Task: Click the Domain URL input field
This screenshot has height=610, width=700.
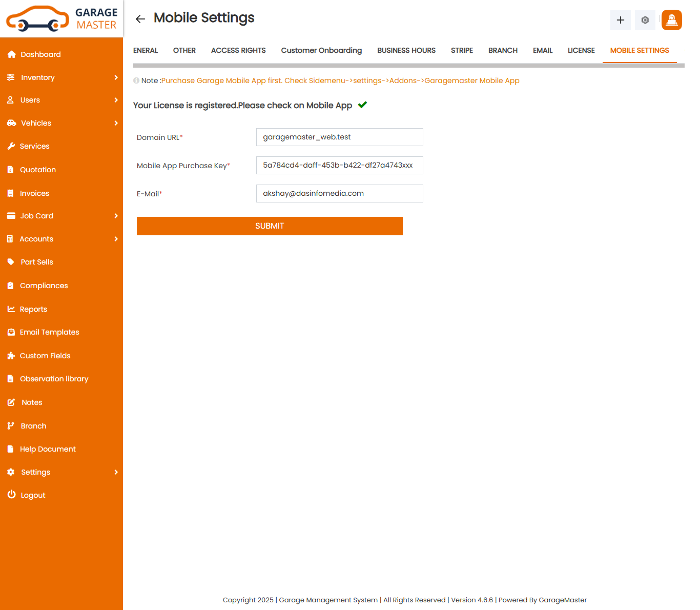Action: [x=339, y=137]
